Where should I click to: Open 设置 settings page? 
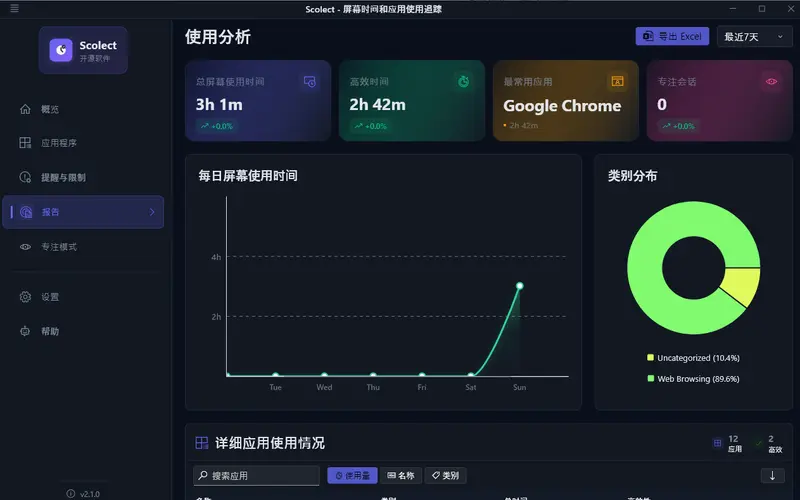pyautogui.click(x=83, y=297)
